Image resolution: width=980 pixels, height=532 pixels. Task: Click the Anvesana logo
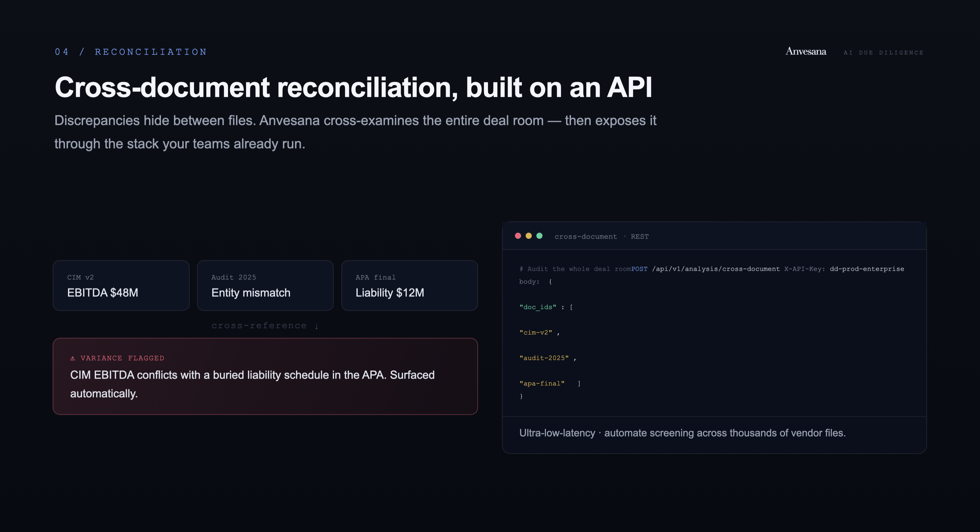[x=806, y=51]
